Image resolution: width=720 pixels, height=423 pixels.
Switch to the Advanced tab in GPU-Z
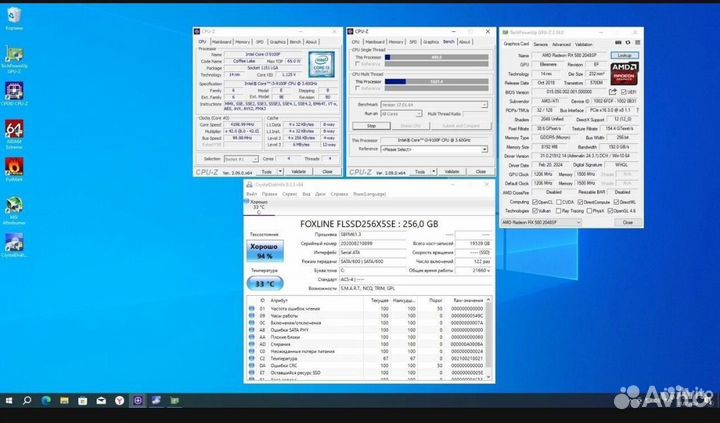point(561,45)
